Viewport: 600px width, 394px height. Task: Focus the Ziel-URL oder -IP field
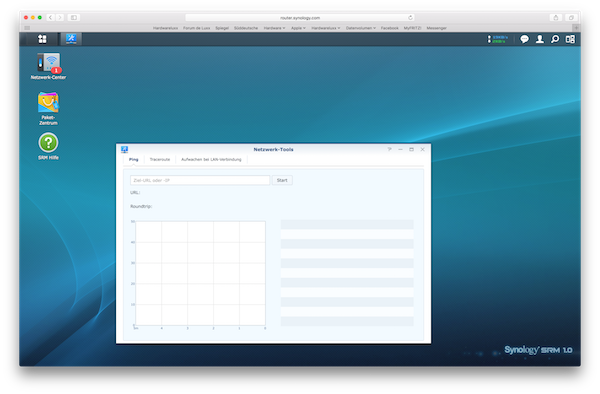coord(200,180)
